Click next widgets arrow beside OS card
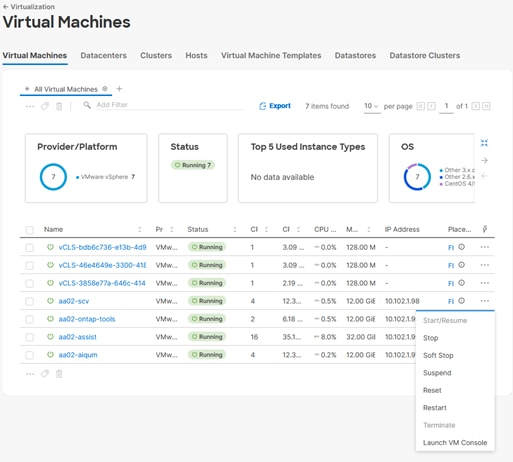This screenshot has width=513, height=462. coord(484,161)
